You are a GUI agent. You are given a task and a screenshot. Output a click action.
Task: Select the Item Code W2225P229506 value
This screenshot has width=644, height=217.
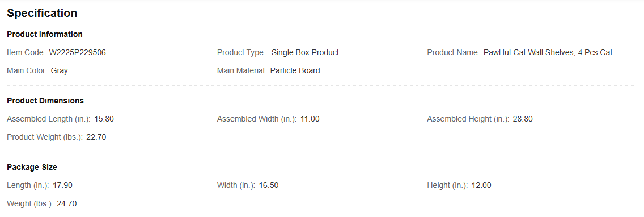(x=78, y=53)
